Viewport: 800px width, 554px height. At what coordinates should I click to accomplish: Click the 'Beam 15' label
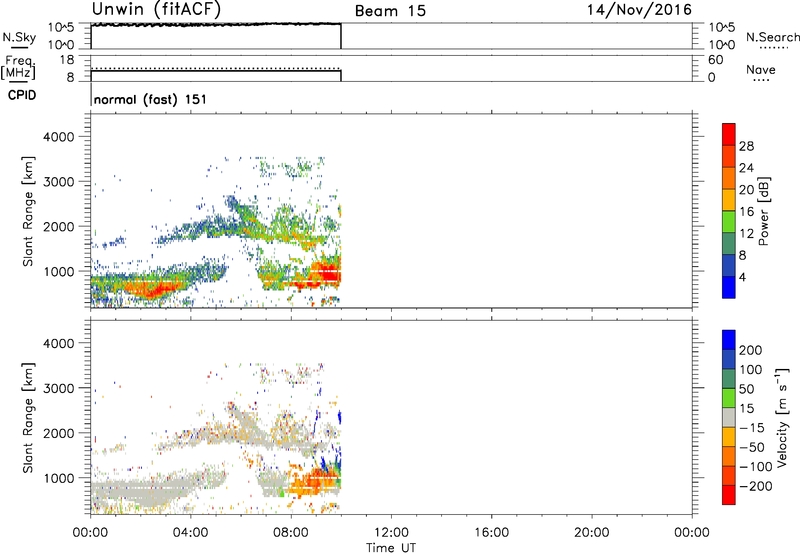(390, 11)
